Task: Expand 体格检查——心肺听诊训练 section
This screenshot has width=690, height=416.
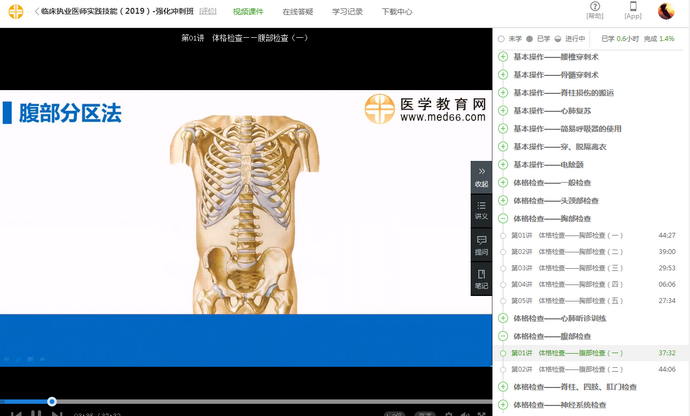Action: 503,318
